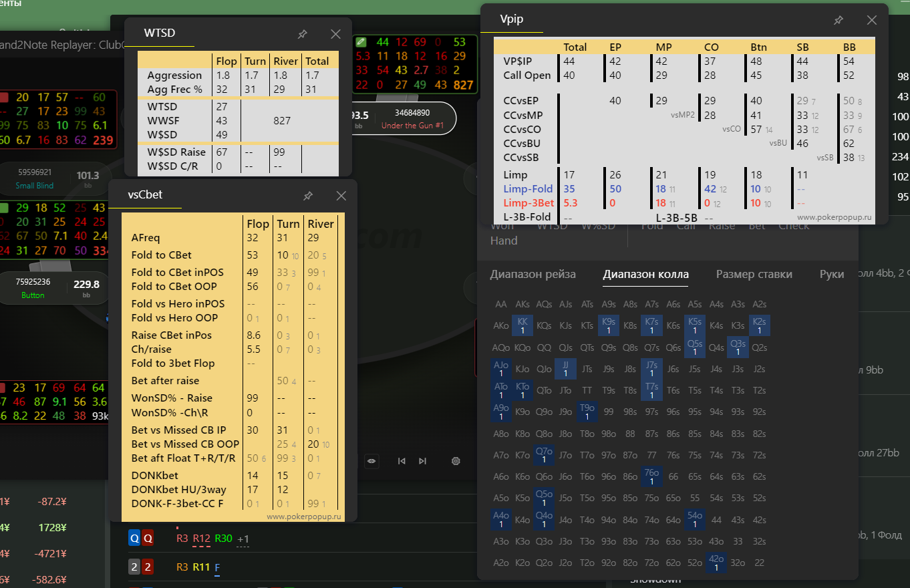The height and width of the screenshot is (588, 910).
Task: Select Q5s cell in range matrix
Action: (695, 347)
